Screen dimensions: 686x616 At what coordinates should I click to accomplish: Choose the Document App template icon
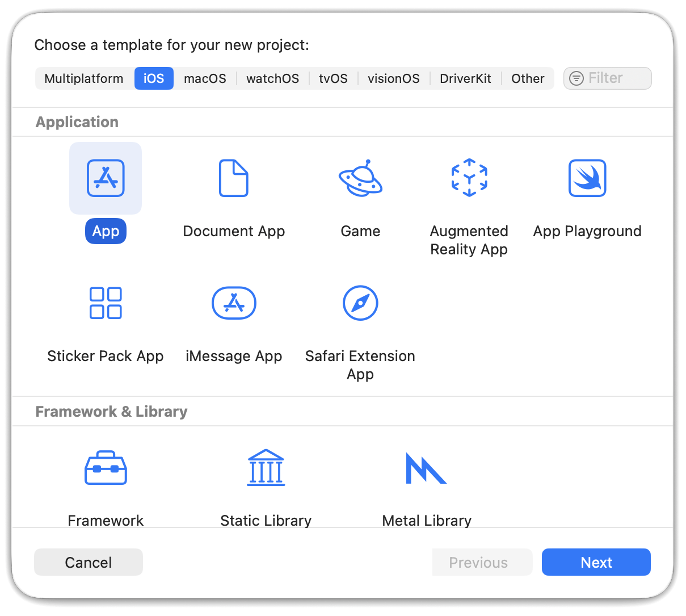coord(233,178)
